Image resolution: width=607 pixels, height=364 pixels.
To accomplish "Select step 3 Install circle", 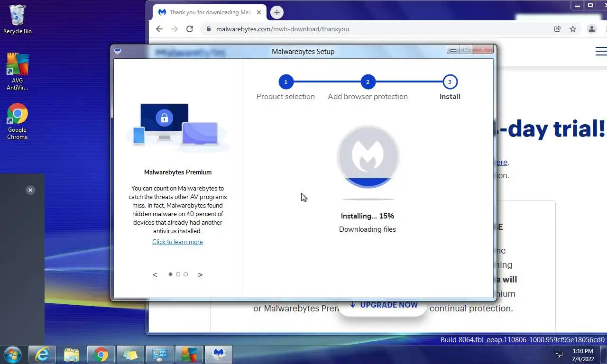I will tap(450, 82).
